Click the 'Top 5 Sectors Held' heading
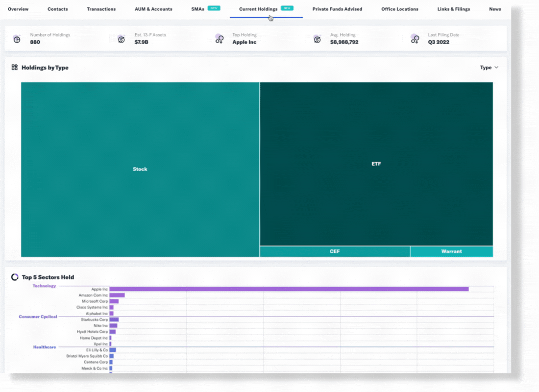Screen dimensions: 539x392 tap(48, 277)
